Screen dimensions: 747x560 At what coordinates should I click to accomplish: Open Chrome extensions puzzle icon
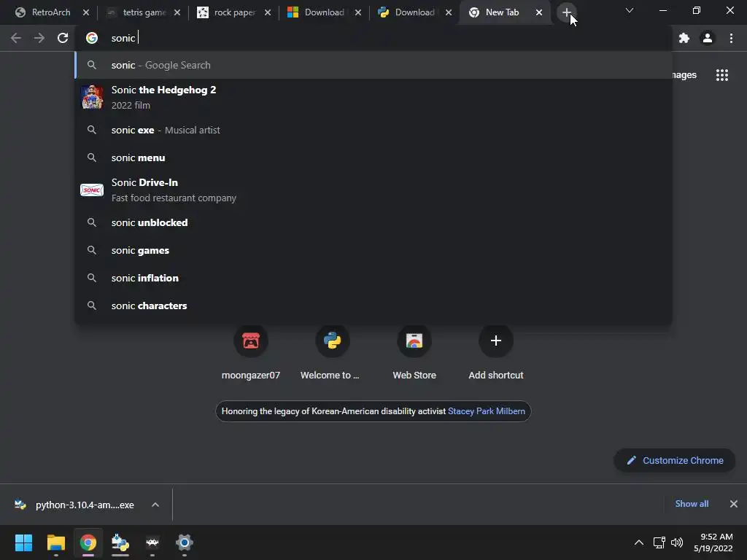pyautogui.click(x=684, y=38)
